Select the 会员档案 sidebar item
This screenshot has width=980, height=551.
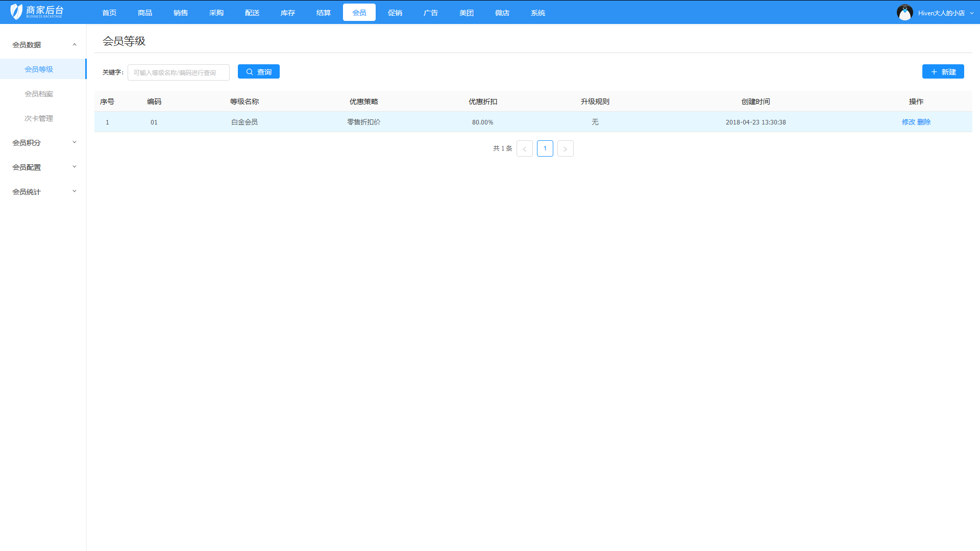coord(39,94)
